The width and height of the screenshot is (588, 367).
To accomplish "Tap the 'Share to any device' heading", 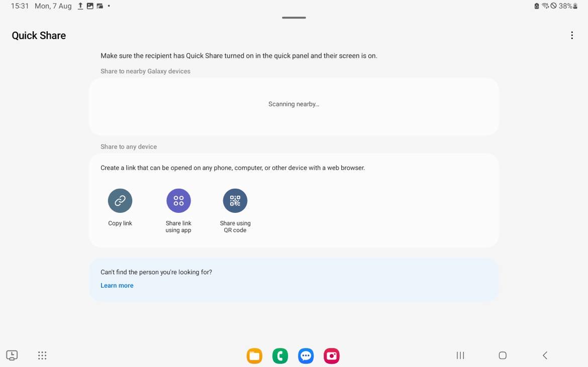I will pyautogui.click(x=129, y=147).
